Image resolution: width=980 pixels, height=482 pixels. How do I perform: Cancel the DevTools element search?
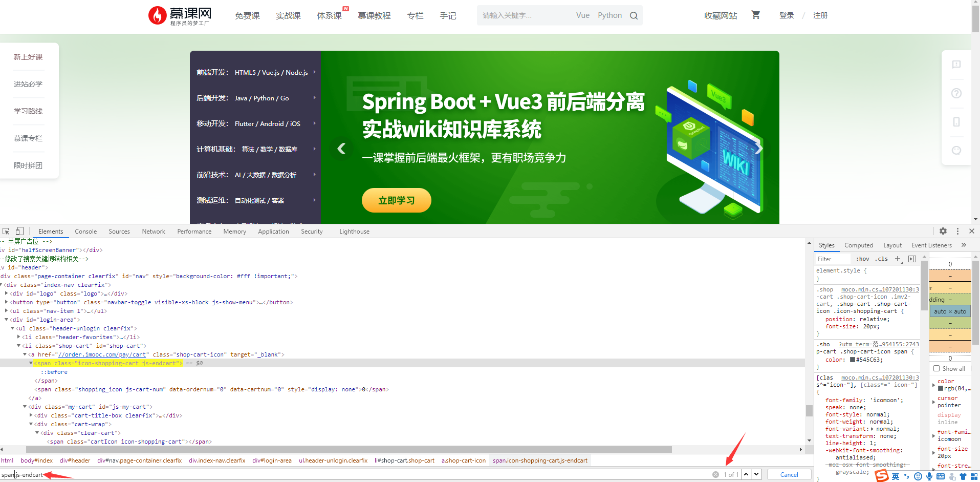(x=789, y=474)
